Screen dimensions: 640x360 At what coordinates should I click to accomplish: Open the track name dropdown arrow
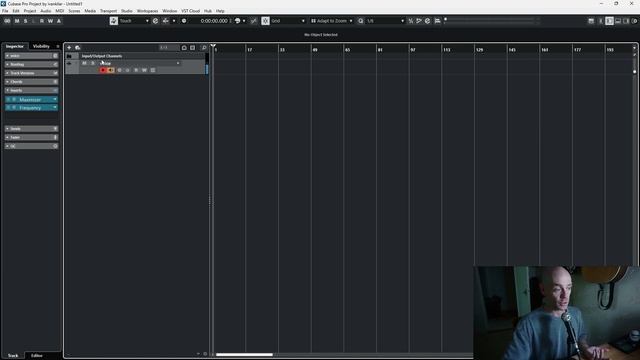coord(178,63)
